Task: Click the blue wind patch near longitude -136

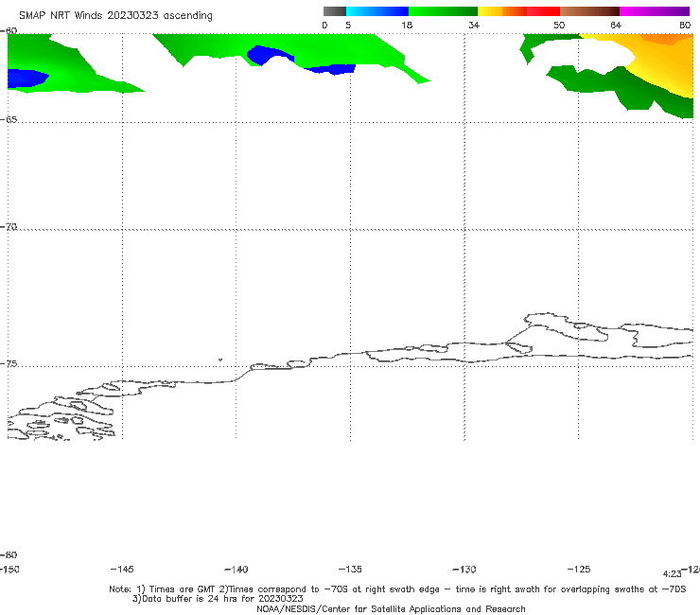Action: point(333,69)
